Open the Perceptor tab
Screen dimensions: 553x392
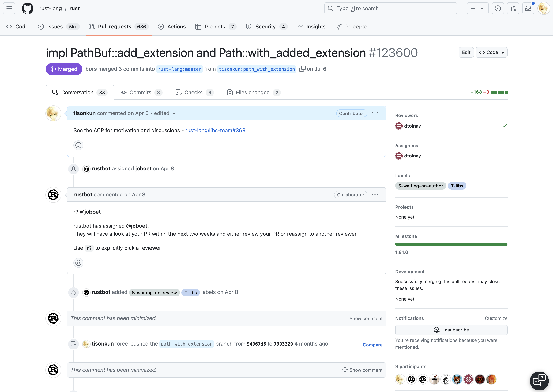[x=352, y=27]
